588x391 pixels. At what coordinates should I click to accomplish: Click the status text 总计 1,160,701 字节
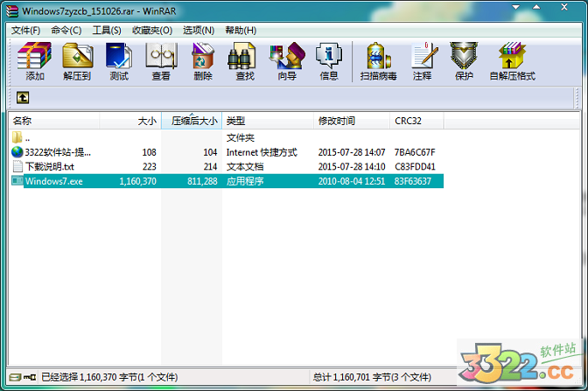pos(352,377)
